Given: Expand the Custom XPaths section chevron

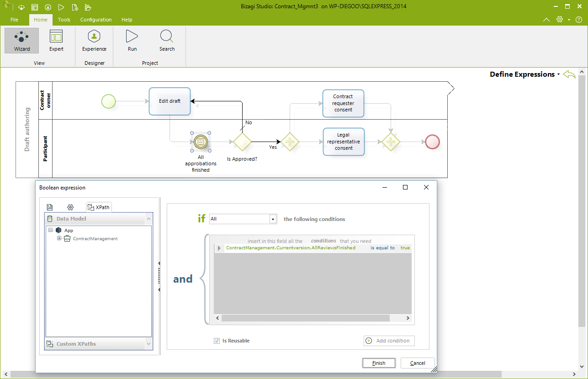Looking at the screenshot, I should (x=148, y=343).
